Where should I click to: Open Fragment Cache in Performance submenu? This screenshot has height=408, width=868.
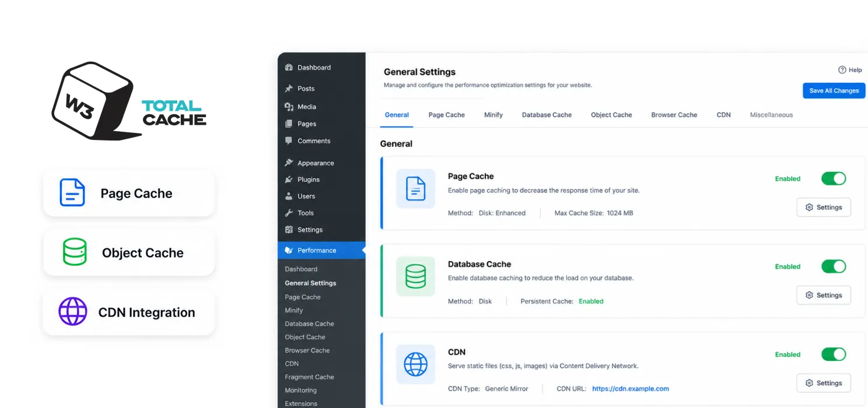pyautogui.click(x=309, y=377)
